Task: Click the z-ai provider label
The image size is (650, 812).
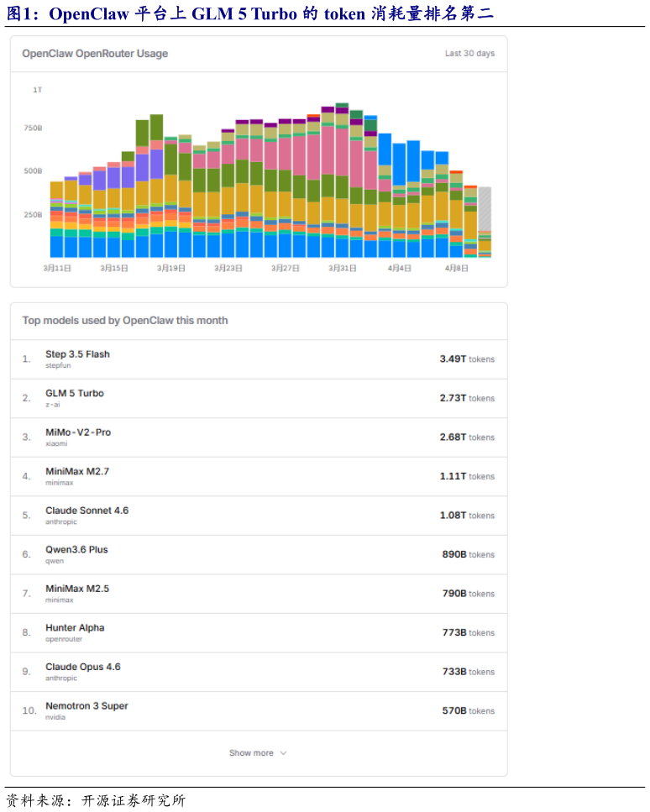Action: click(53, 405)
